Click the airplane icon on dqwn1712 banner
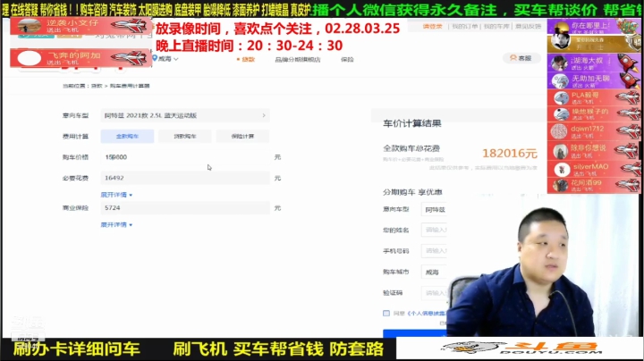This screenshot has width=644, height=361. point(628,131)
